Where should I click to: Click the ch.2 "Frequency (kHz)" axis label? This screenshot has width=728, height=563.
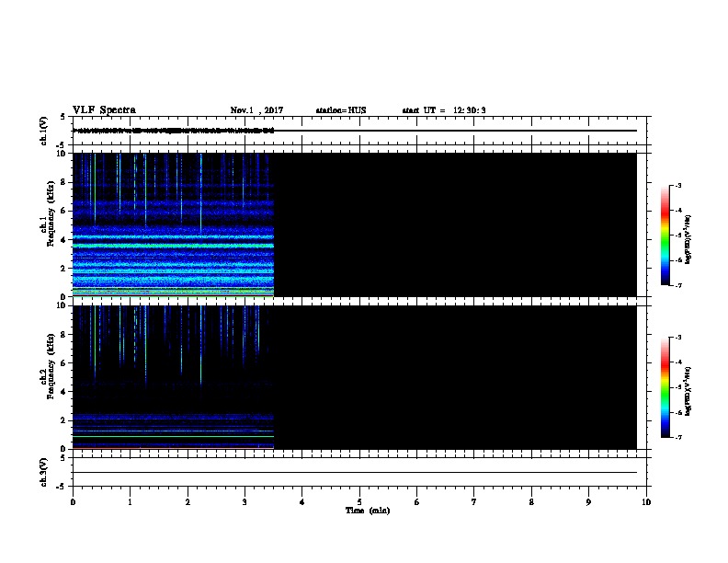pos(51,366)
